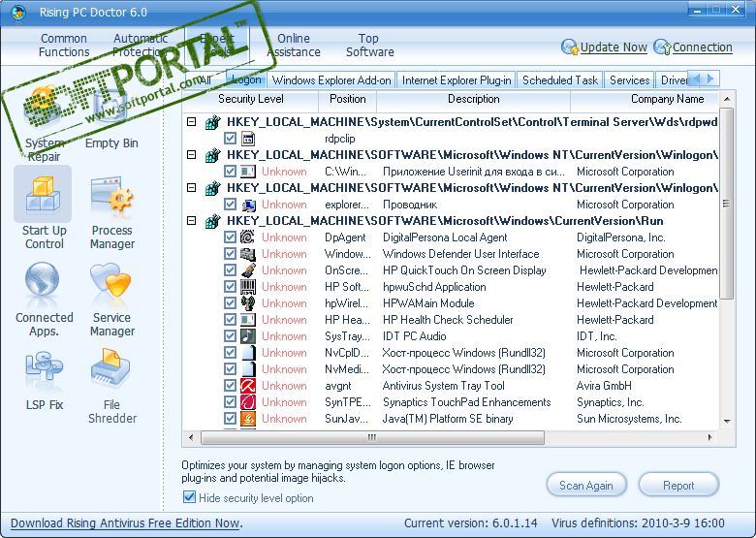Sort by the Company Name column header
This screenshot has height=538, width=756.
coord(667,99)
